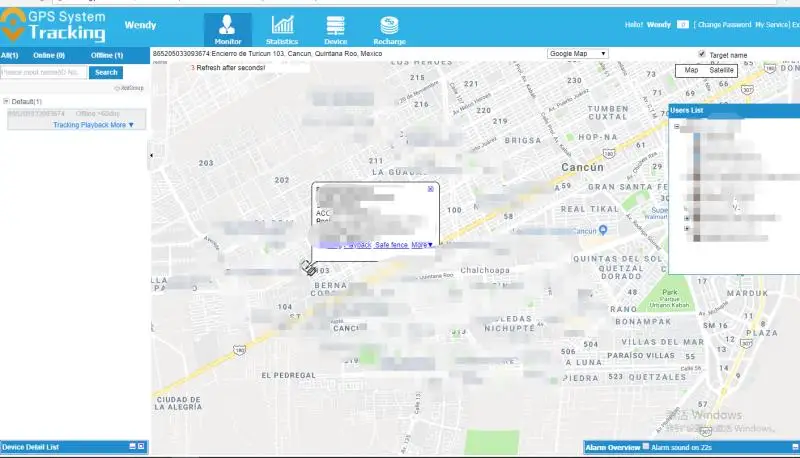Screen dimensions: 800x458
Task: Click Playback link in map popup
Action: [358, 245]
